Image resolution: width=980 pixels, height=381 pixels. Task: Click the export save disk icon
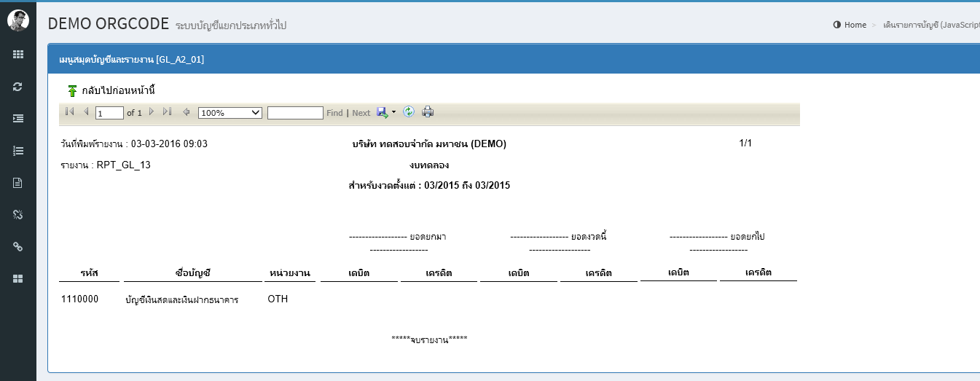pyautogui.click(x=383, y=112)
